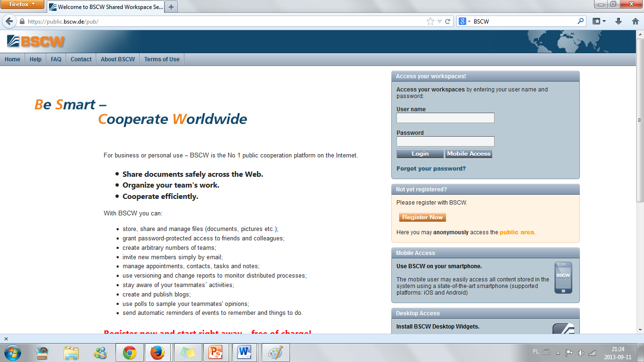Click the scrollbar down arrow
The width and height of the screenshot is (644, 362).
click(x=640, y=330)
